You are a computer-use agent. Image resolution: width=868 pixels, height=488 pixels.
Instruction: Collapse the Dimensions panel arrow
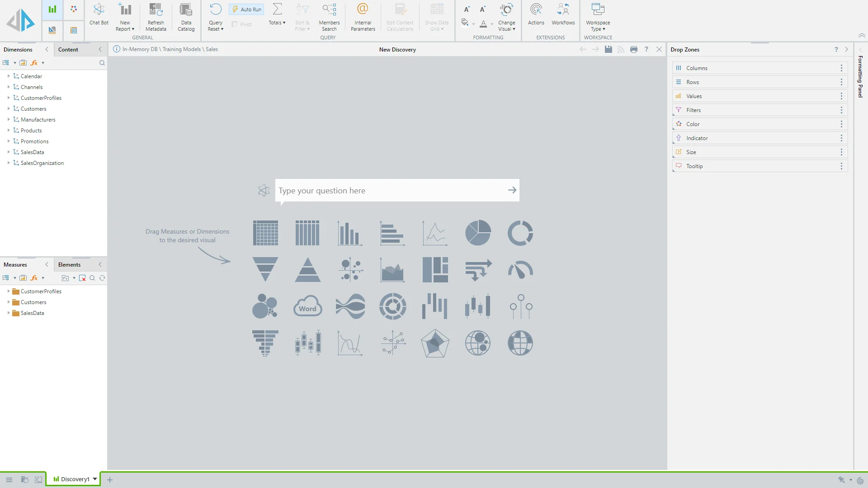point(47,50)
